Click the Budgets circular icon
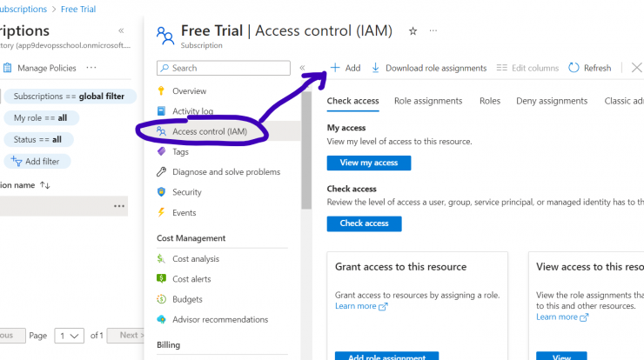 [161, 299]
